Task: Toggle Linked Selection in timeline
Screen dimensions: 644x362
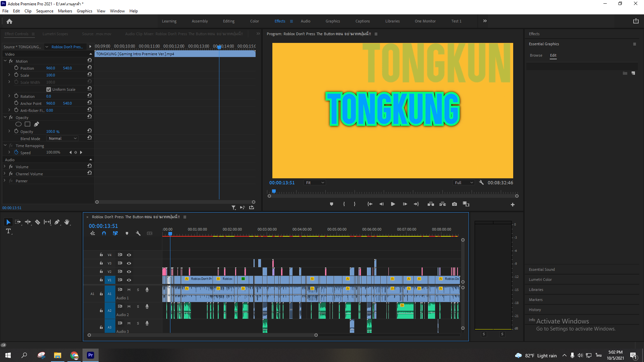Action: [x=115, y=233]
